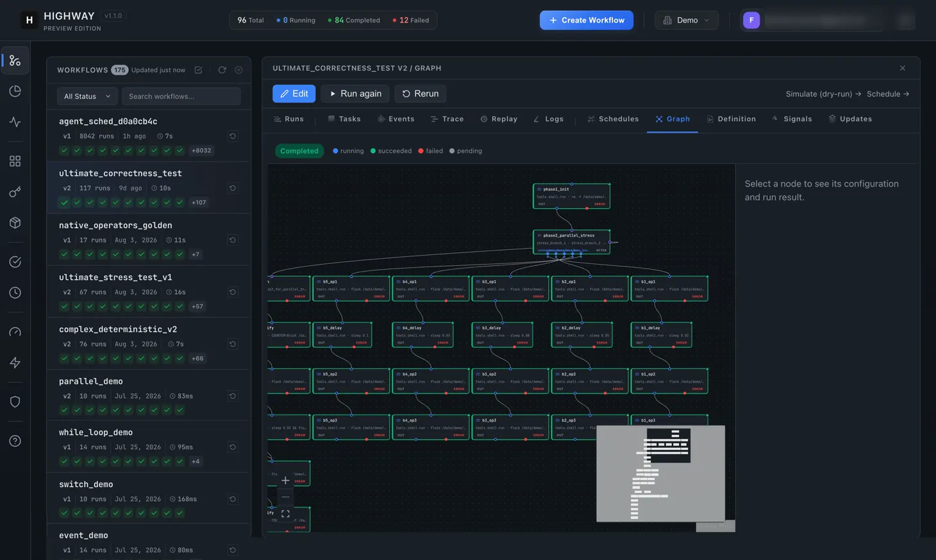Screen dimensions: 936x560
Task: Select the phase1_init node
Action: click(571, 196)
